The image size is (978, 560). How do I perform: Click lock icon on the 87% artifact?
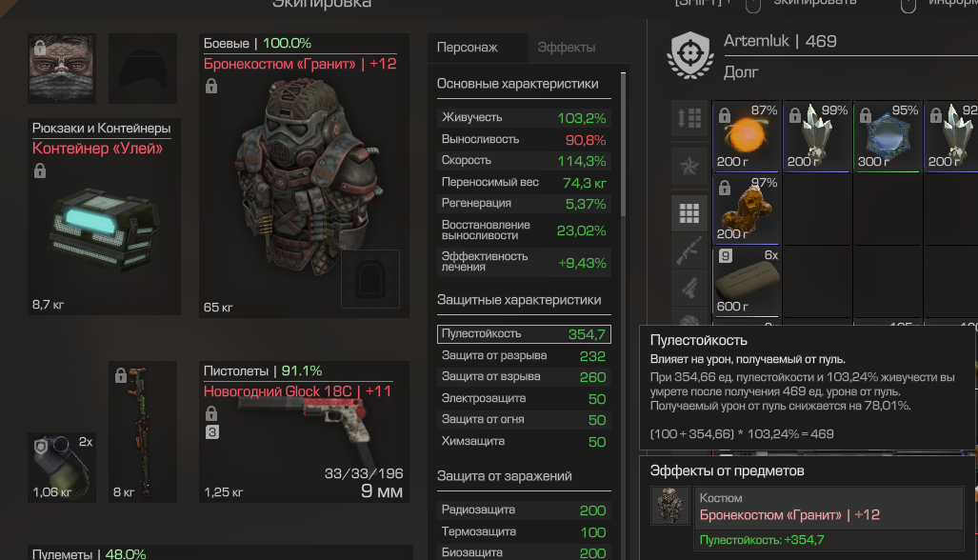[x=724, y=115]
